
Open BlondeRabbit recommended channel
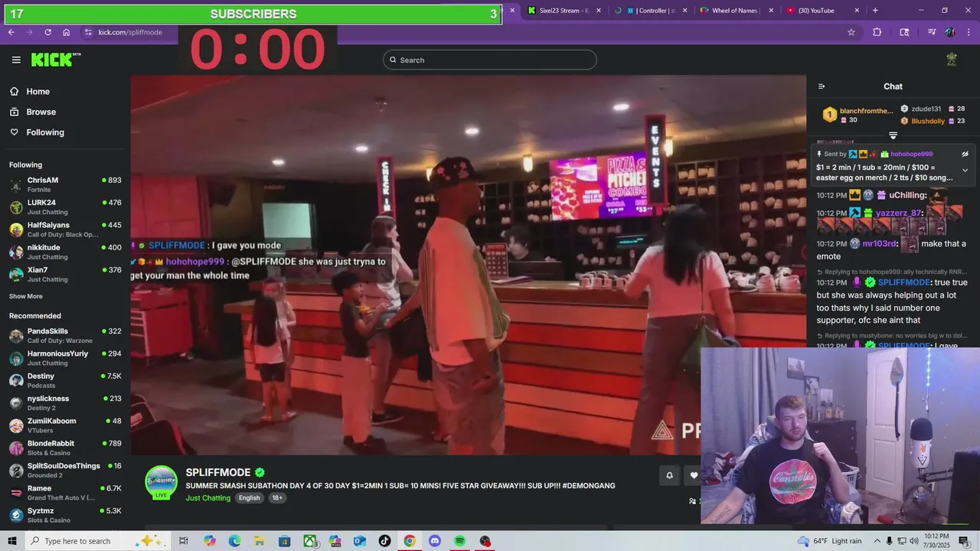65,448
